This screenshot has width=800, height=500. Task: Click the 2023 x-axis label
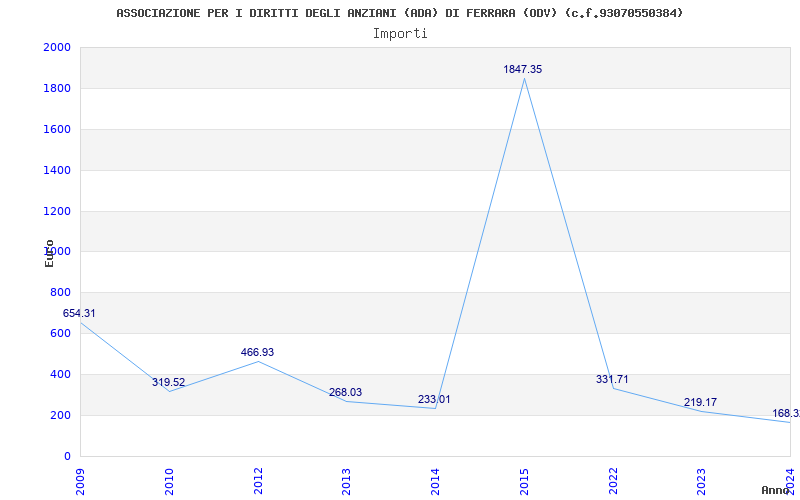pos(702,481)
